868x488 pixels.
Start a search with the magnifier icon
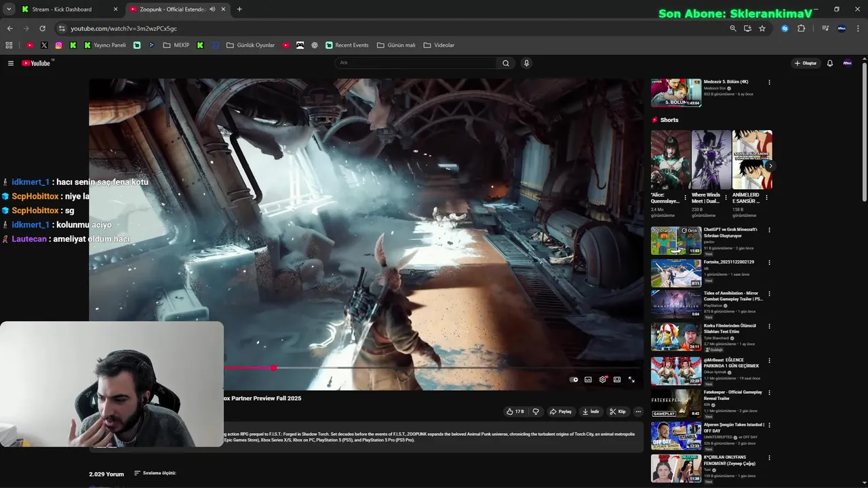[505, 63]
